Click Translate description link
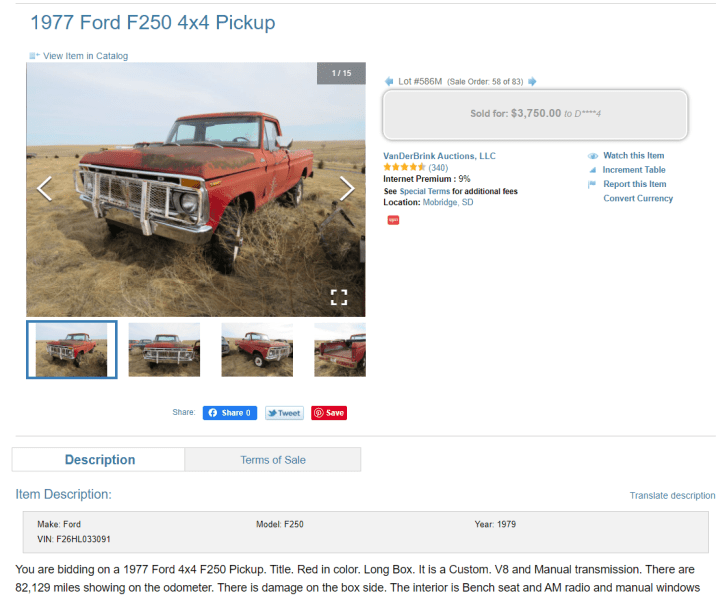Viewport: 727px width, 600px height. (x=672, y=495)
